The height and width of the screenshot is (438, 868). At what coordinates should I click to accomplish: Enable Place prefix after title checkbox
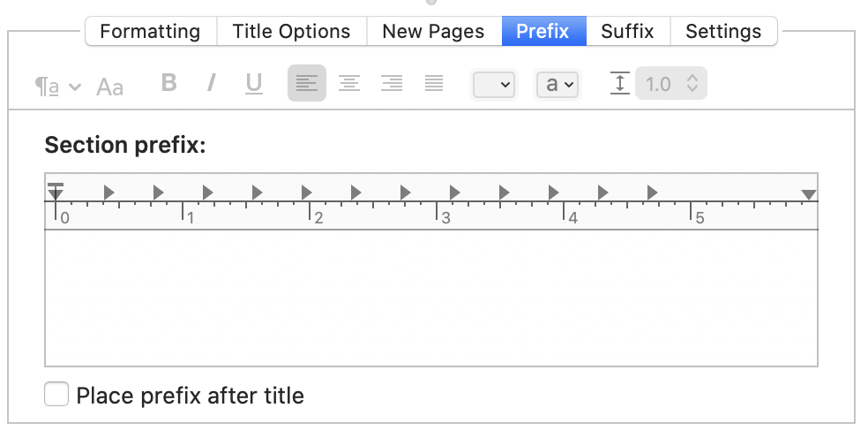pyautogui.click(x=56, y=394)
